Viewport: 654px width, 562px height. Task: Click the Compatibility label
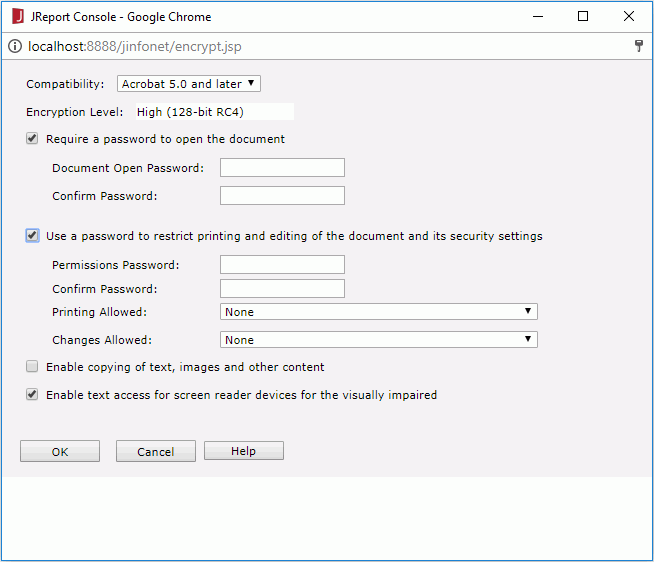[x=65, y=84]
